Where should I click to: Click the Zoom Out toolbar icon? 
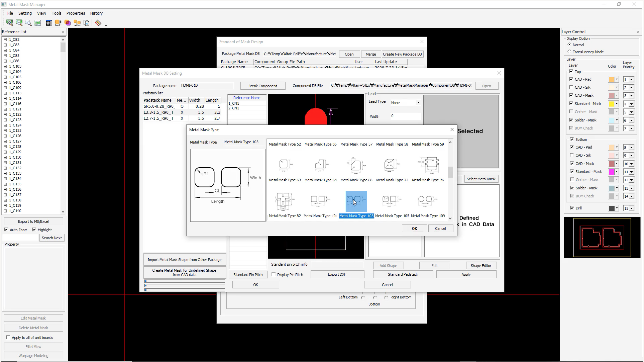point(19,23)
